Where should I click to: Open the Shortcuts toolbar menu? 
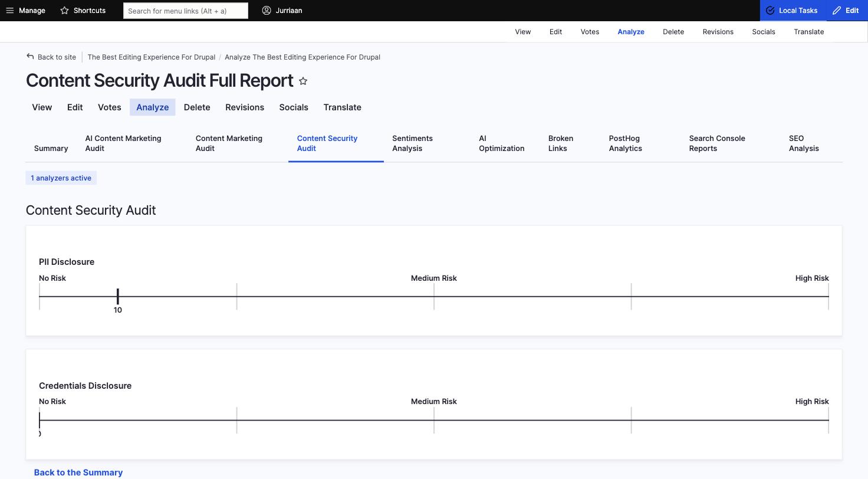(83, 11)
